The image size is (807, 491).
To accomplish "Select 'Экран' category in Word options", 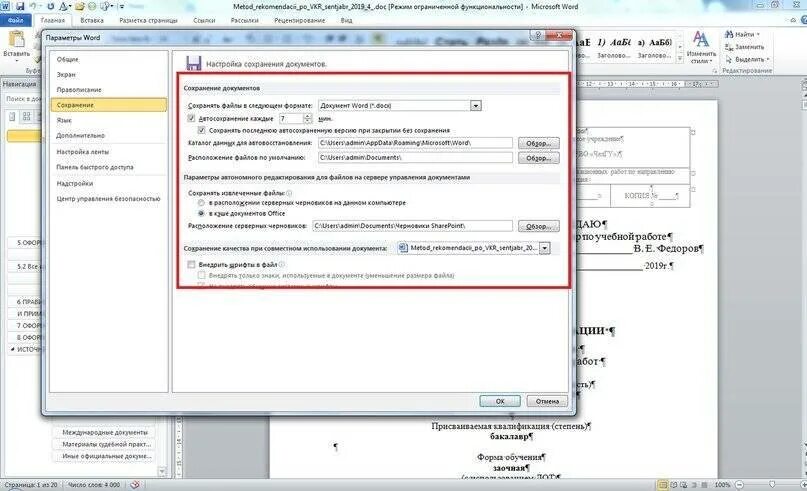I will pyautogui.click(x=109, y=75).
